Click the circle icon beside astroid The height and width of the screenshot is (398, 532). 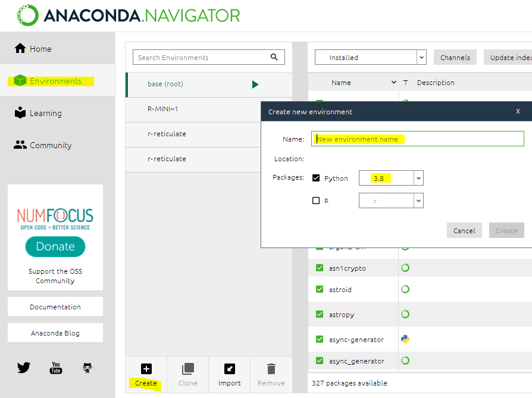tap(405, 289)
